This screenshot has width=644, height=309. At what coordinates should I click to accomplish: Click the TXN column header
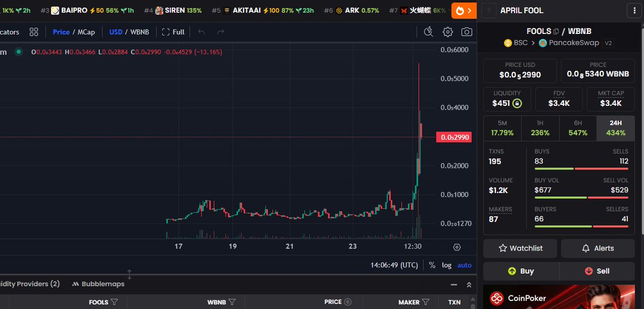454,302
